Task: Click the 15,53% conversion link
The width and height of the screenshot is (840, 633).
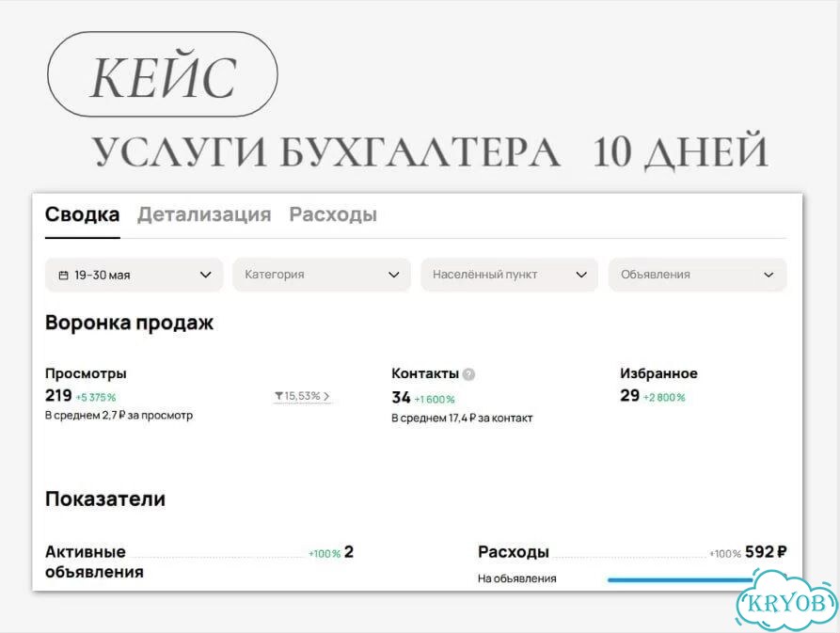Action: [x=302, y=396]
